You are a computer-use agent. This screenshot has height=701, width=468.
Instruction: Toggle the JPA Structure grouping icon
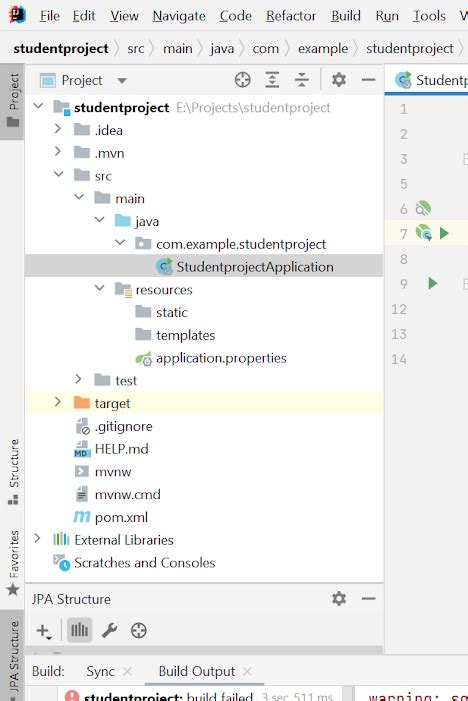[80, 630]
